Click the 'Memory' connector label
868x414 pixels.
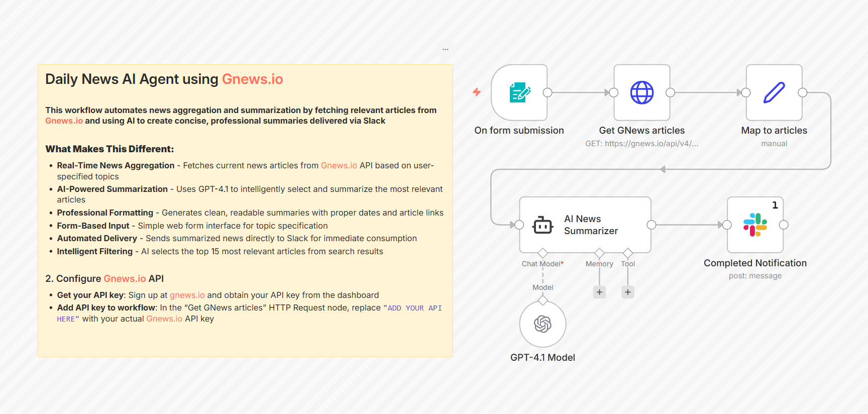pos(599,264)
